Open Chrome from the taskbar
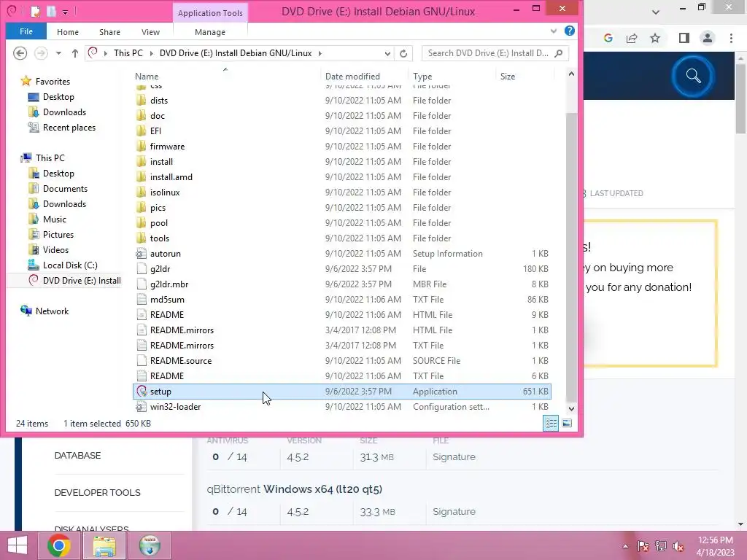 click(59, 545)
